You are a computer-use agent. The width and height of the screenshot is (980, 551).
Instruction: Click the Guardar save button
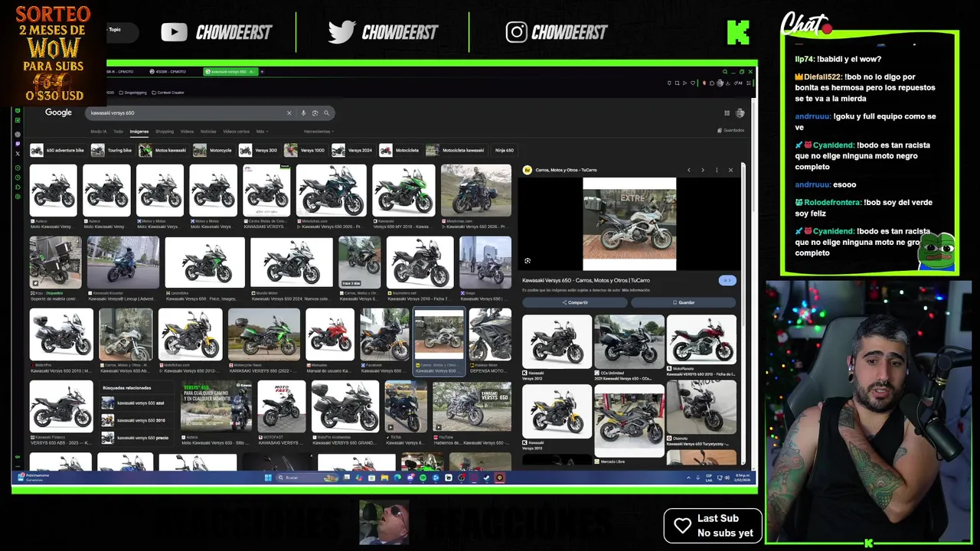684,302
